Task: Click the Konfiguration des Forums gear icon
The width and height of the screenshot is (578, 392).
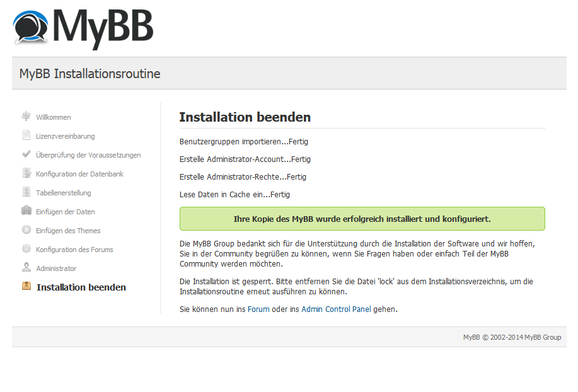Action: 26,249
